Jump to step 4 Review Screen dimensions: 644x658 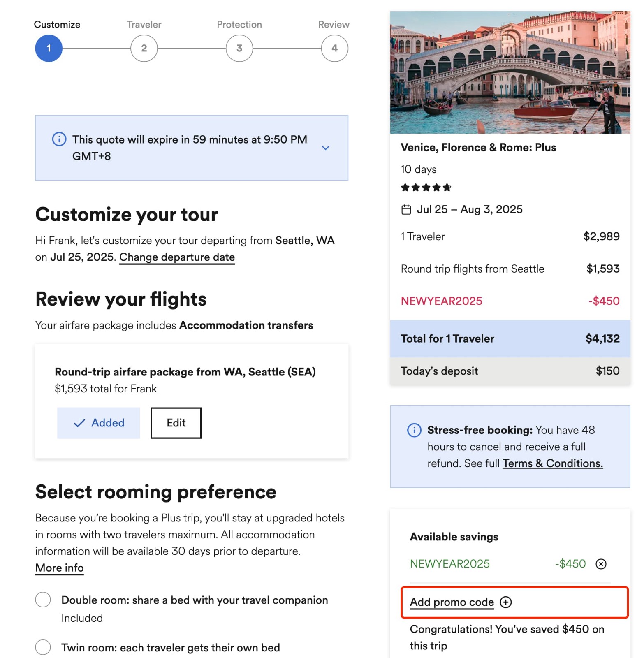pyautogui.click(x=334, y=49)
